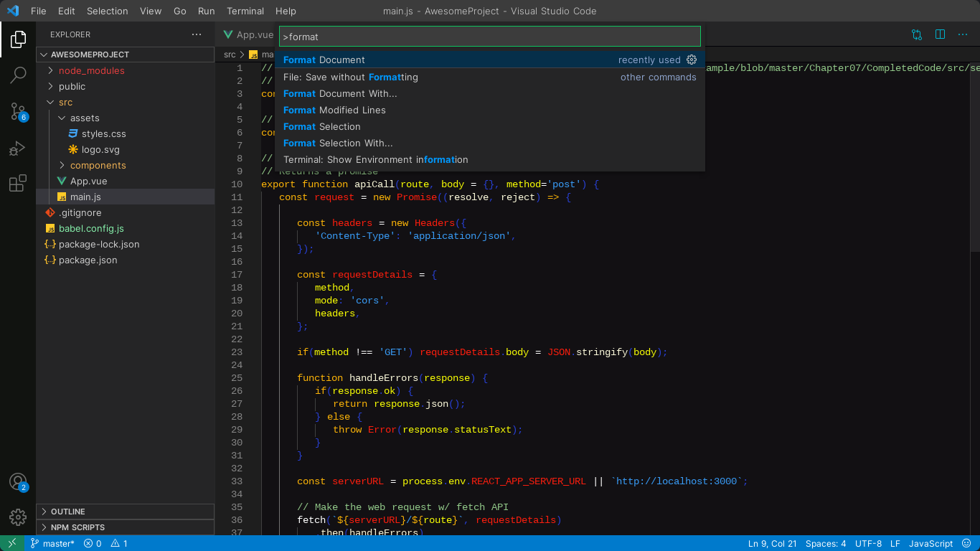
Task: Open the Edit menu
Action: pyautogui.click(x=66, y=11)
